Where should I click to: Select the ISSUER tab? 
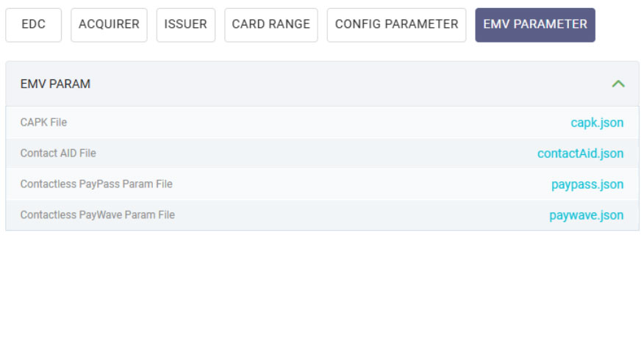coord(185,25)
